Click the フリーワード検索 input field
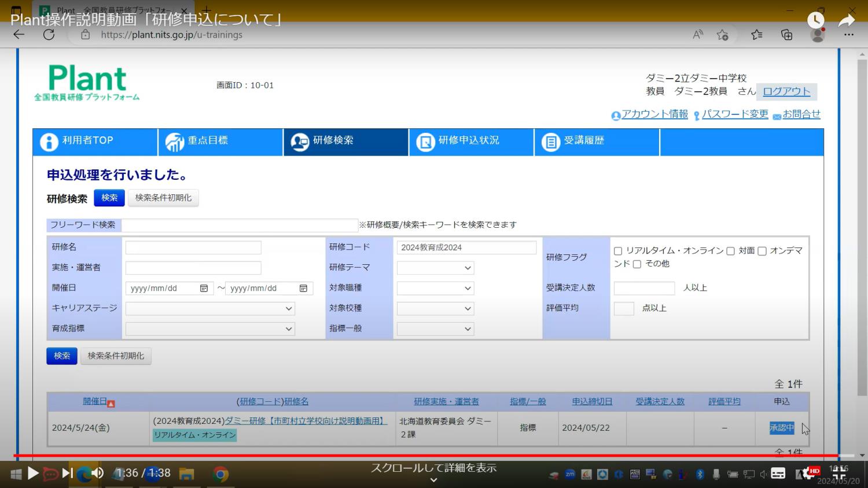The image size is (868, 488). click(240, 225)
